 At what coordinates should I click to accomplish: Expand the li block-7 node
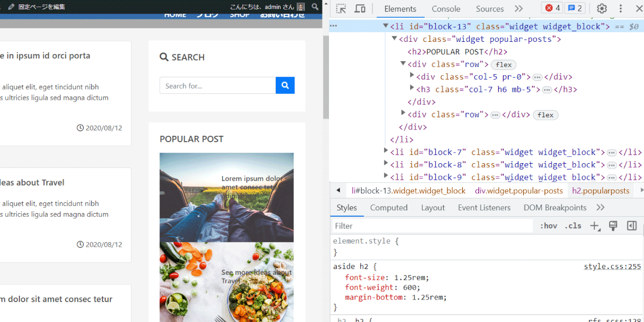[385, 151]
